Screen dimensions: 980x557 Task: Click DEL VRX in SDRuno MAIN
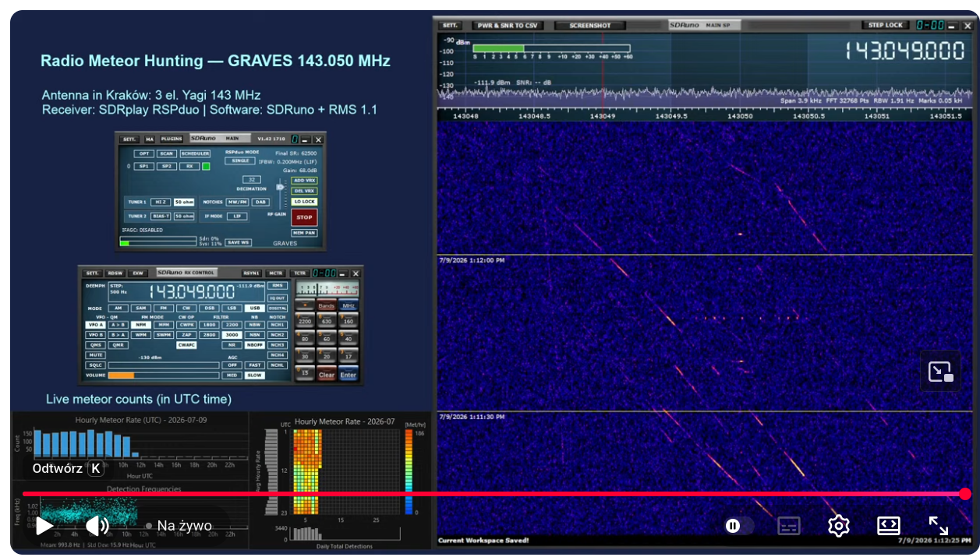304,191
